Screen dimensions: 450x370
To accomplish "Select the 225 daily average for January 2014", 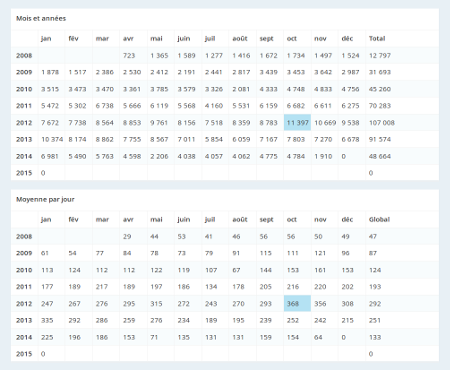I will point(47,337).
